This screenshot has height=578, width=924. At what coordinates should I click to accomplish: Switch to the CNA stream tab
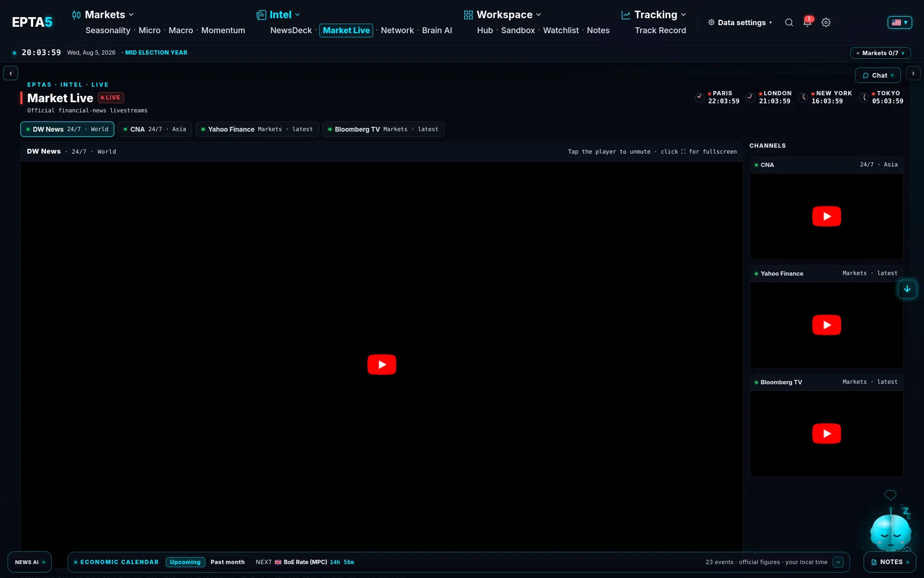tap(155, 130)
